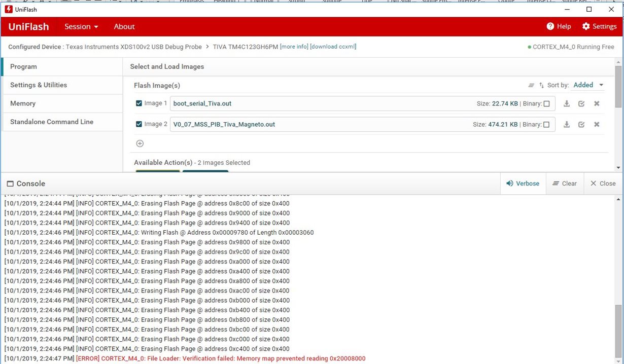
Task: Click the UniFlash header title
Action: pyautogui.click(x=28, y=26)
